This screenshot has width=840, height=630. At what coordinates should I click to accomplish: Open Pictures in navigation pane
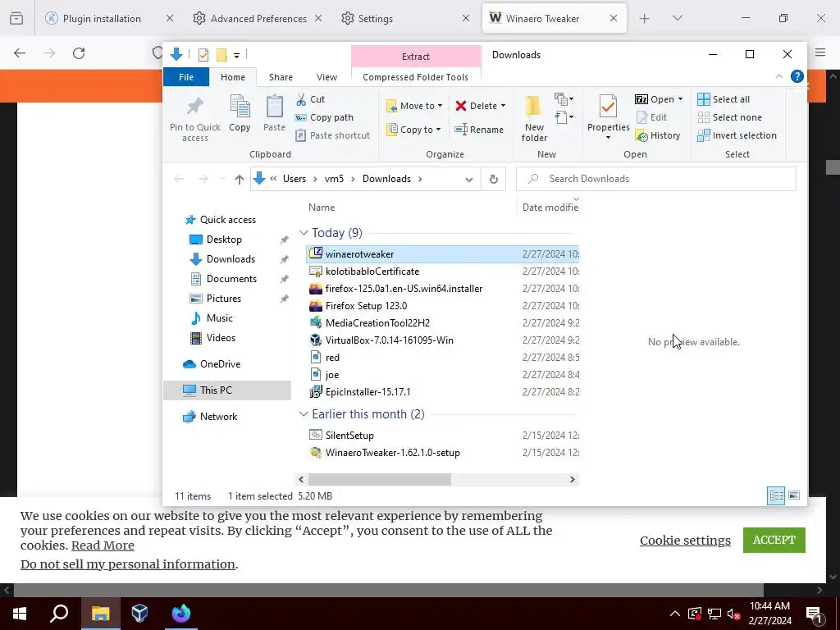tap(223, 299)
